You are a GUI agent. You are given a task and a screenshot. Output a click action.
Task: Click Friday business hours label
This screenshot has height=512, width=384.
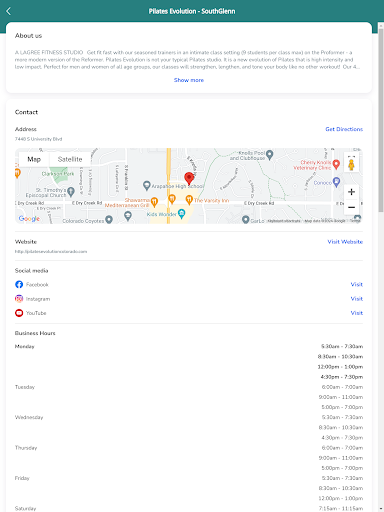pos(22,478)
